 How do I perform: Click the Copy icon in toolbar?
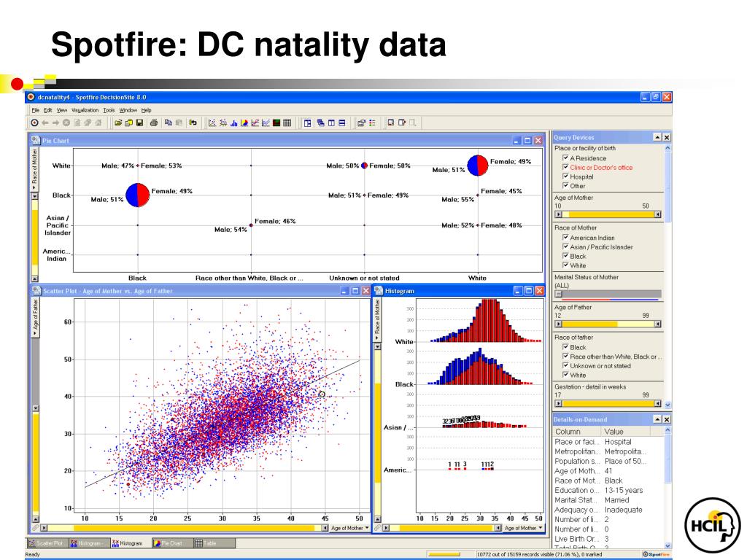[x=169, y=122]
